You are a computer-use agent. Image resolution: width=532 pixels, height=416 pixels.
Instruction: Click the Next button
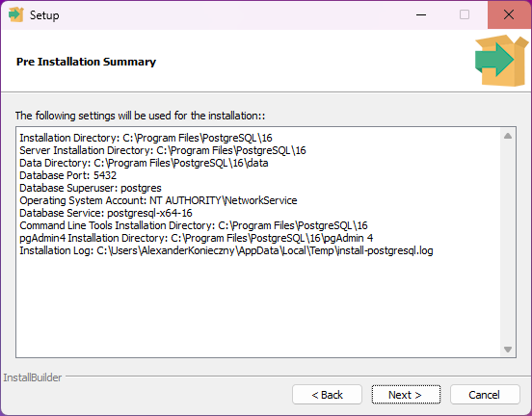406,394
